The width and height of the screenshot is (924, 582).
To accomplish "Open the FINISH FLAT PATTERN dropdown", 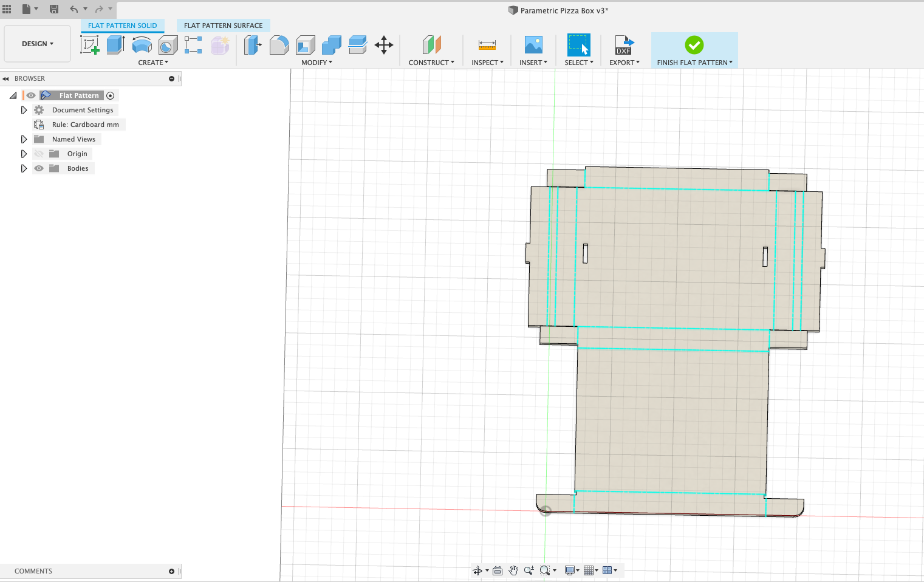I will (694, 63).
